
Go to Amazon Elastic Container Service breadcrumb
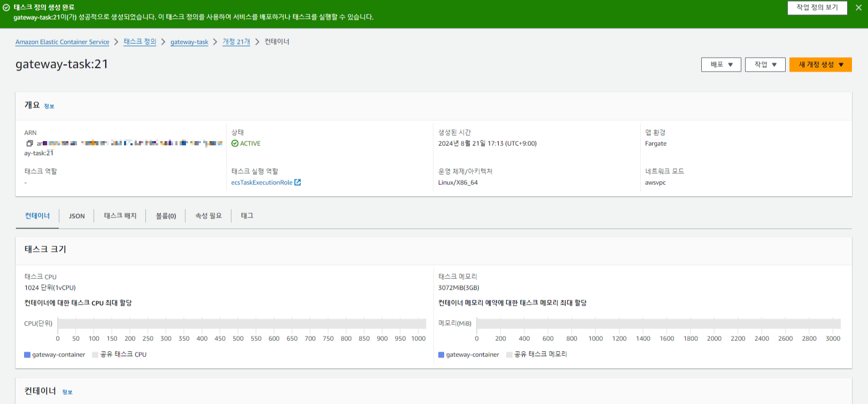tap(62, 42)
